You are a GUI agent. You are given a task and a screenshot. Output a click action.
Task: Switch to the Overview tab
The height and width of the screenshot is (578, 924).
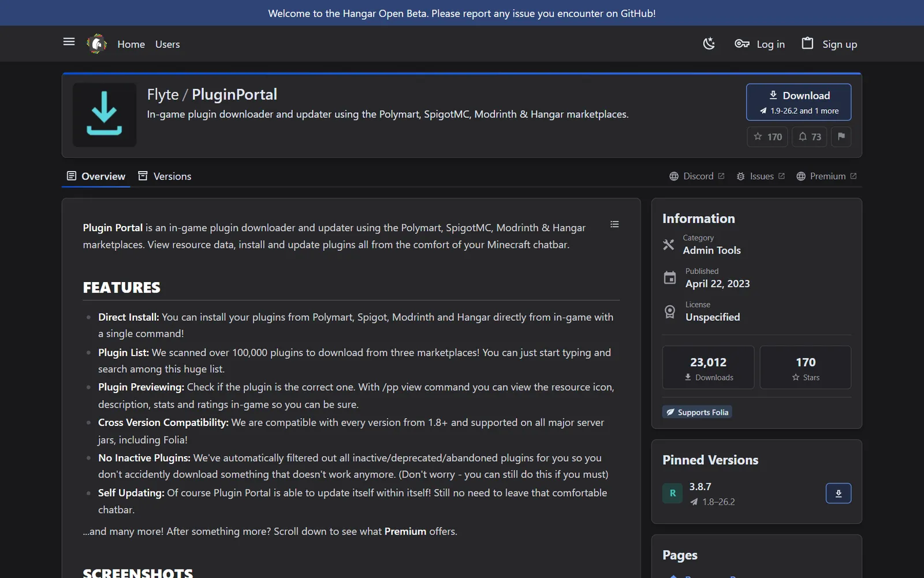(96, 176)
